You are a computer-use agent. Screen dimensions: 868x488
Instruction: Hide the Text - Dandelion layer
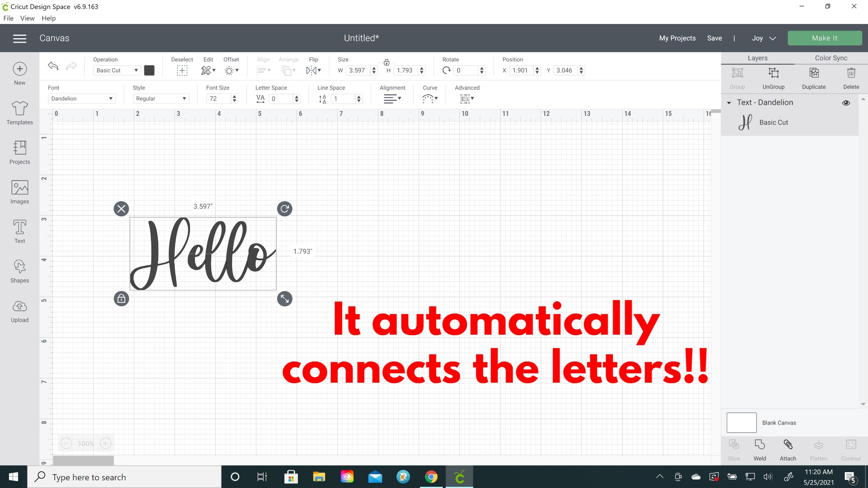[846, 103]
